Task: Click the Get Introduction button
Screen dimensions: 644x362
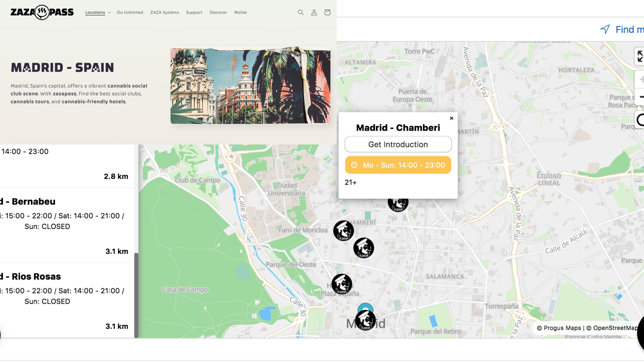Action: pos(398,144)
